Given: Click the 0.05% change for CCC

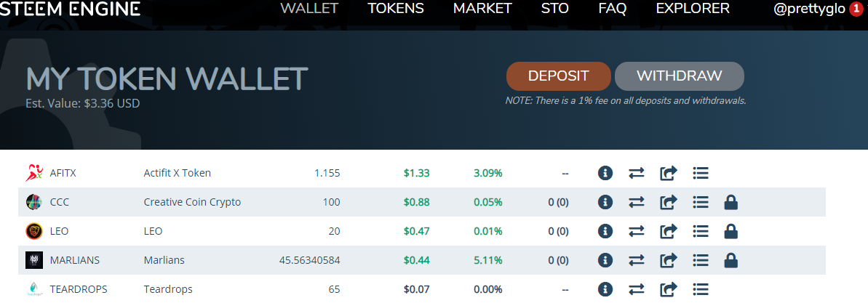Looking at the screenshot, I should point(488,203).
